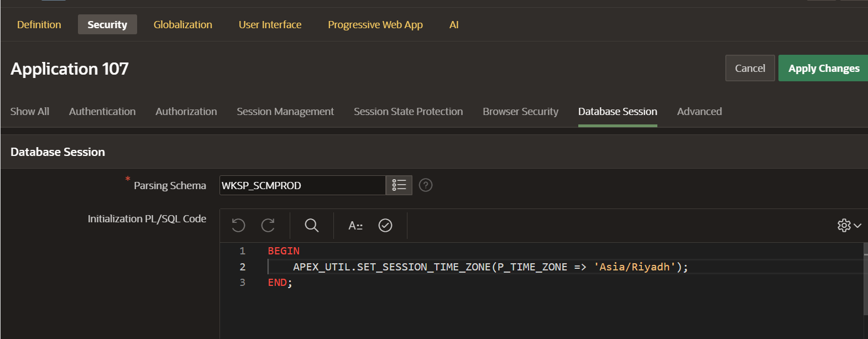Click the Redo icon in code editor

(268, 225)
